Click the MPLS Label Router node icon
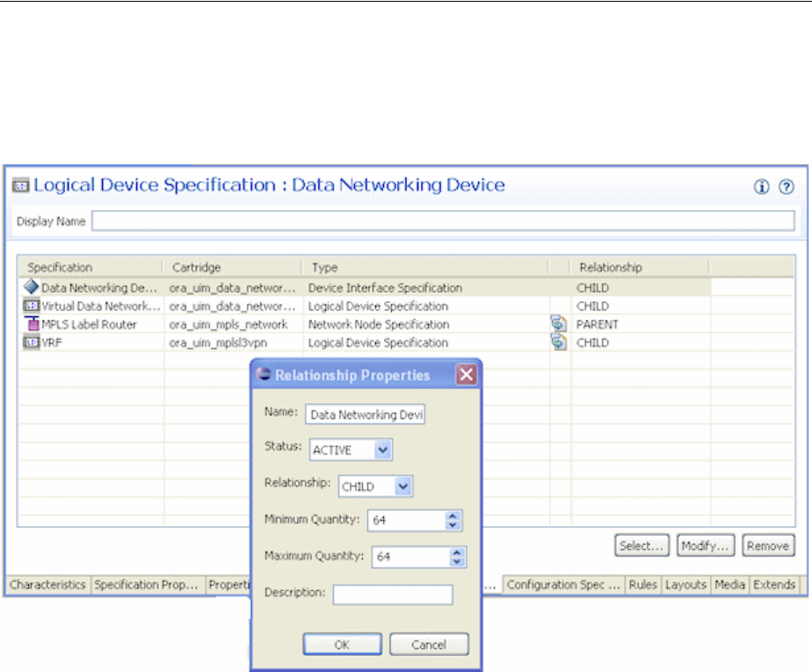 click(31, 324)
